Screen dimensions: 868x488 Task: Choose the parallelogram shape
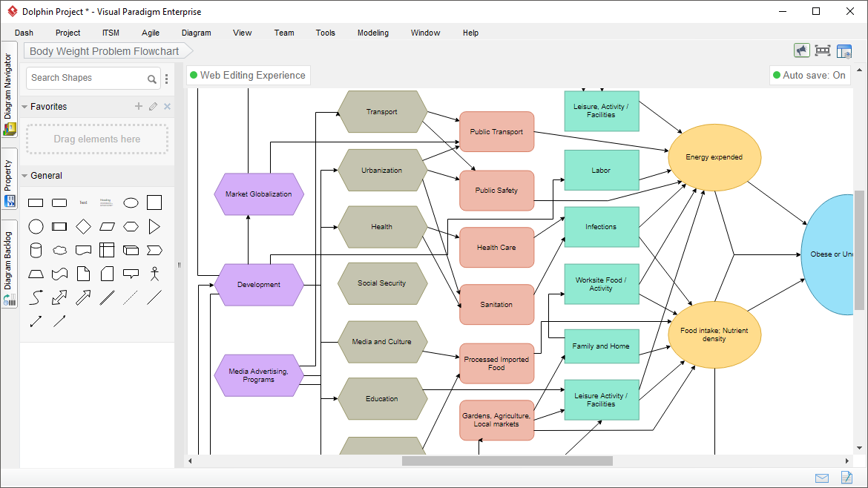(x=107, y=227)
